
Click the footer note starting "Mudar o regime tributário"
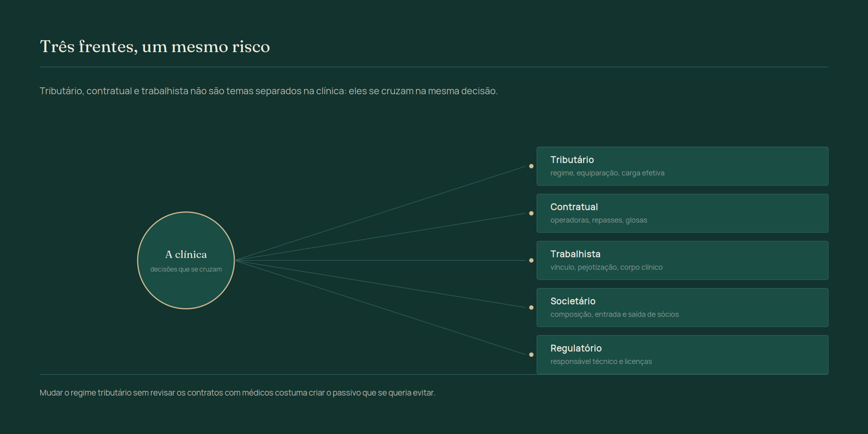tap(237, 393)
